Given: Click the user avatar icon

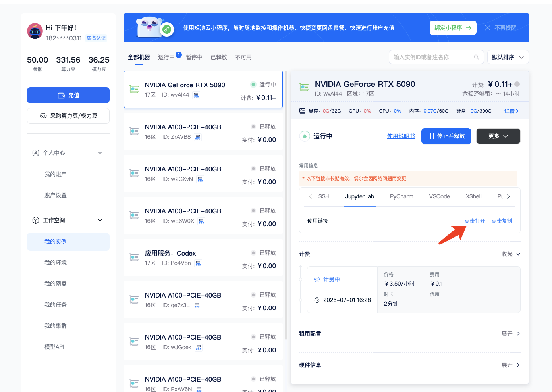Looking at the screenshot, I should tap(35, 31).
